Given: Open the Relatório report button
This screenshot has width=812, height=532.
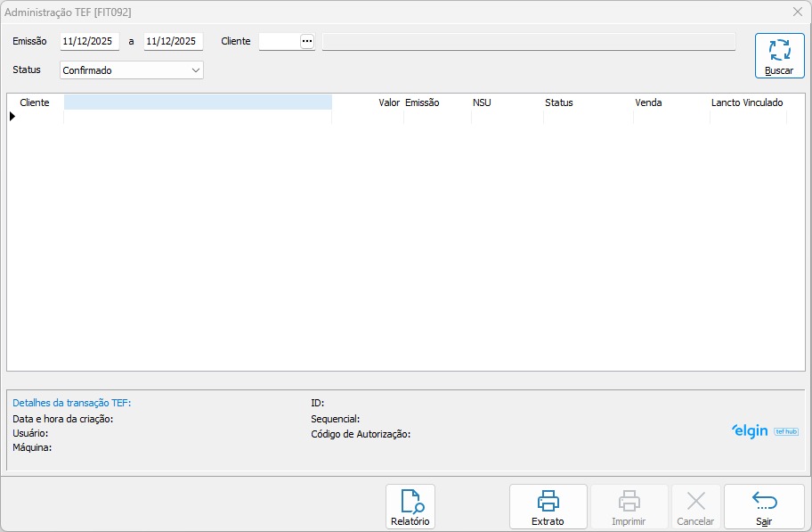Looking at the screenshot, I should coord(410,506).
